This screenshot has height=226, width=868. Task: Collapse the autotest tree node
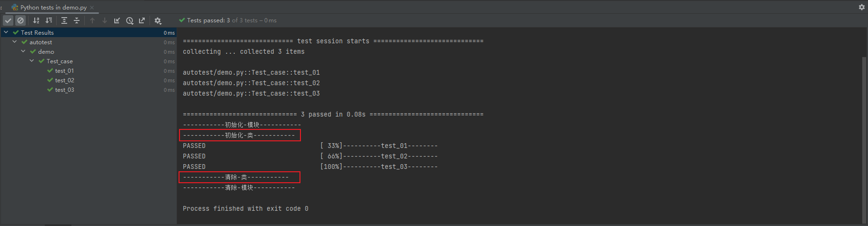coord(14,42)
